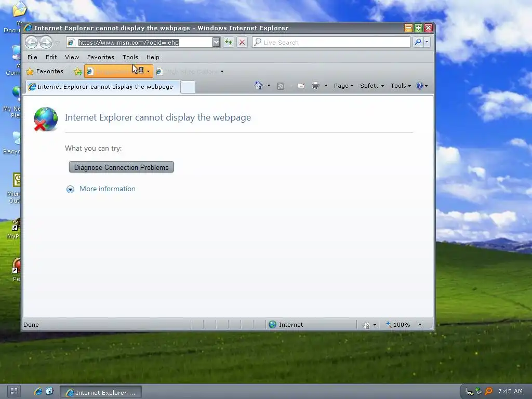Viewport: 532px width, 399px height.
Task: Open the Tools menu in the menu bar
Action: click(x=130, y=57)
